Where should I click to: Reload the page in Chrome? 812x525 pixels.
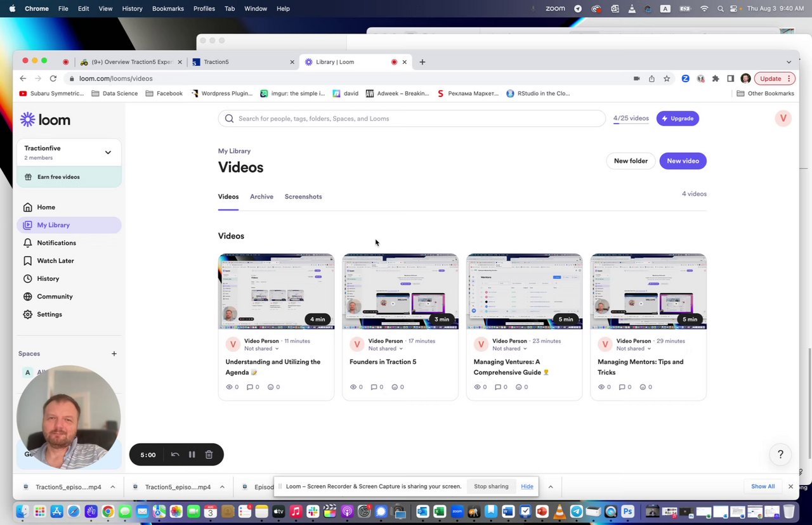(x=53, y=79)
